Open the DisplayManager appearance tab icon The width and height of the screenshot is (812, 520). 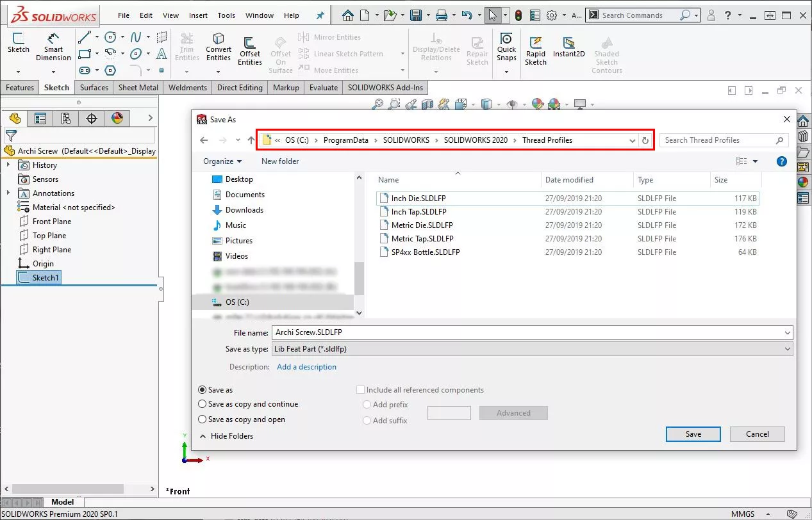117,118
